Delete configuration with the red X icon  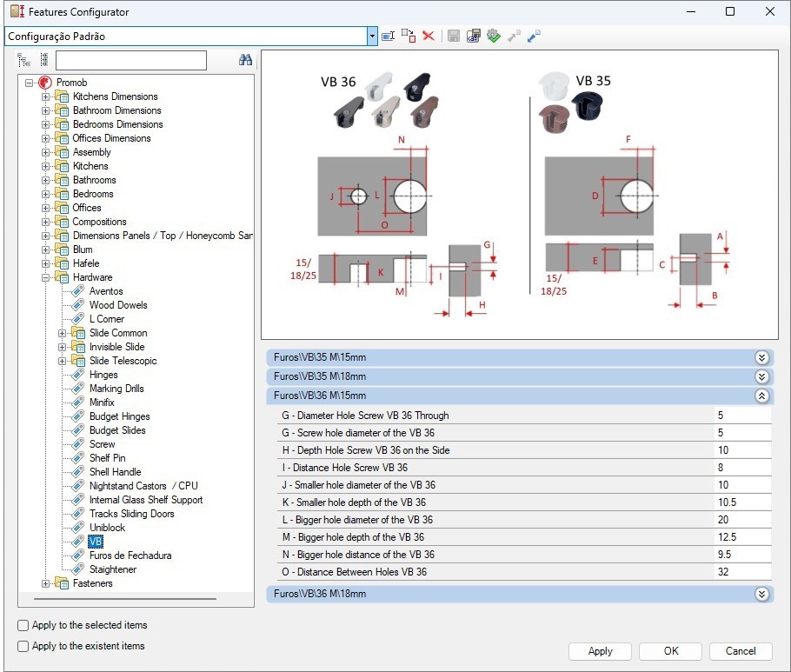pyautogui.click(x=429, y=37)
